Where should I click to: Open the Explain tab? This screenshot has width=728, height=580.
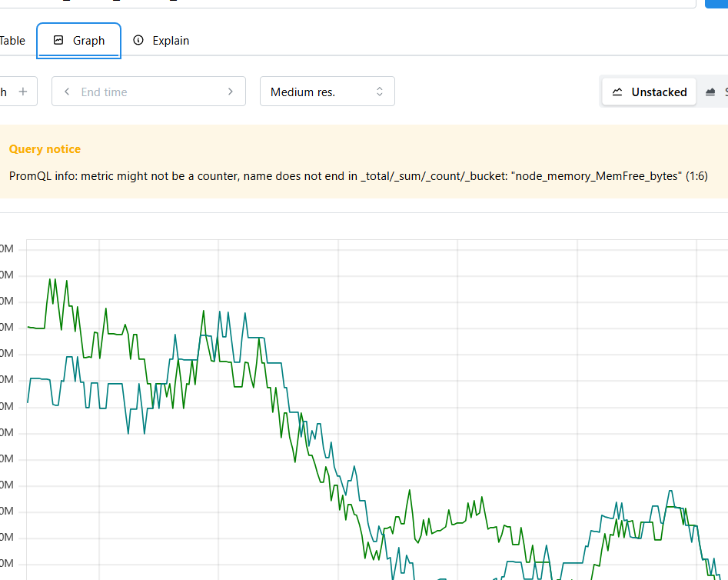point(161,41)
